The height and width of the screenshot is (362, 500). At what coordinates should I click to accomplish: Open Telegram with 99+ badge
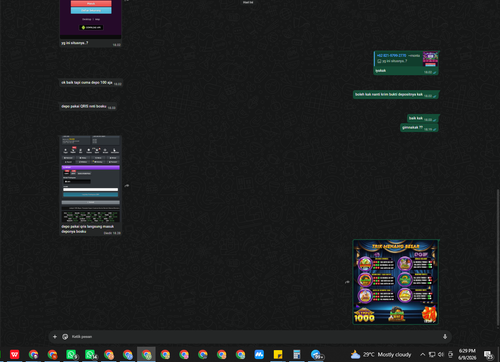tap(316, 354)
